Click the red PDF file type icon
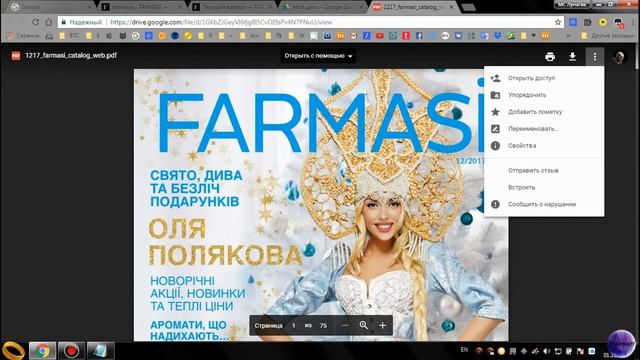 tap(16, 56)
